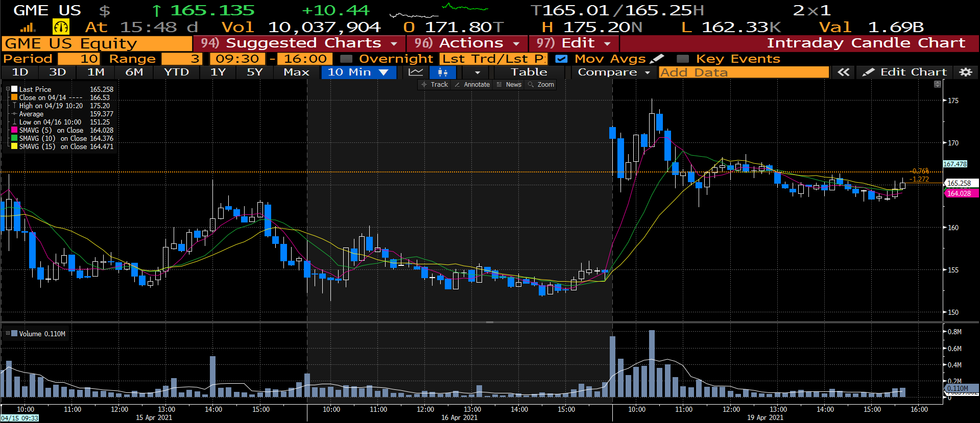Select the 5Y range tab
Image resolution: width=980 pixels, height=423 pixels.
tap(255, 72)
